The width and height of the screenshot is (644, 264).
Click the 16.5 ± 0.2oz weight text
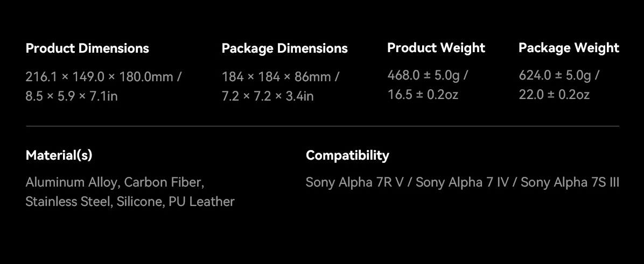(x=423, y=95)
